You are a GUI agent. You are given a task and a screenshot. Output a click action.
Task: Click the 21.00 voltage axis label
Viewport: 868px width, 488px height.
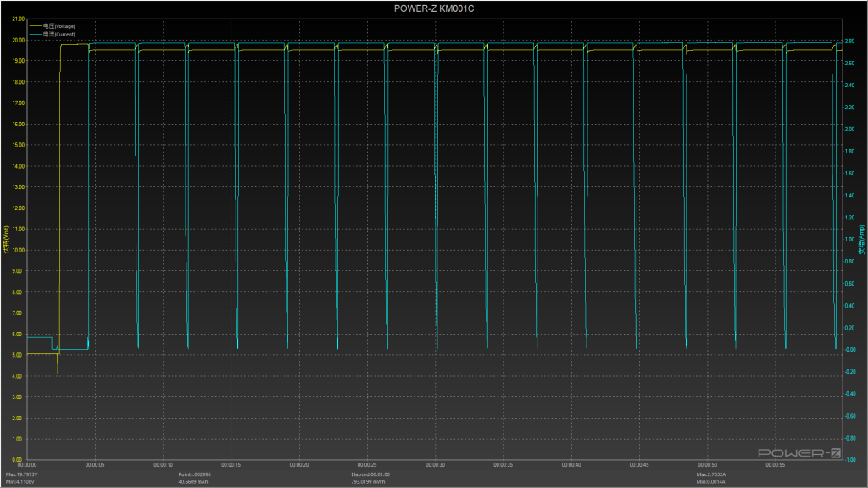pos(19,19)
